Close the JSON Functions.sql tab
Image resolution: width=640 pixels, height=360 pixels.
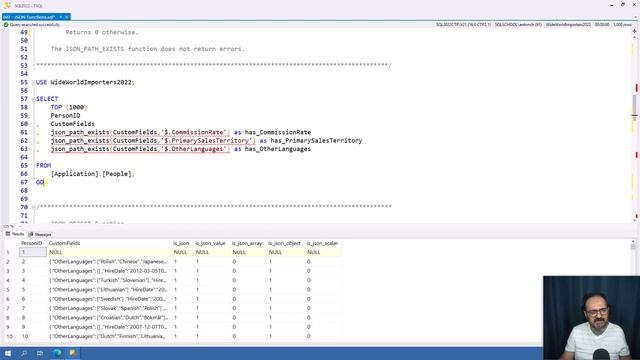pos(67,17)
